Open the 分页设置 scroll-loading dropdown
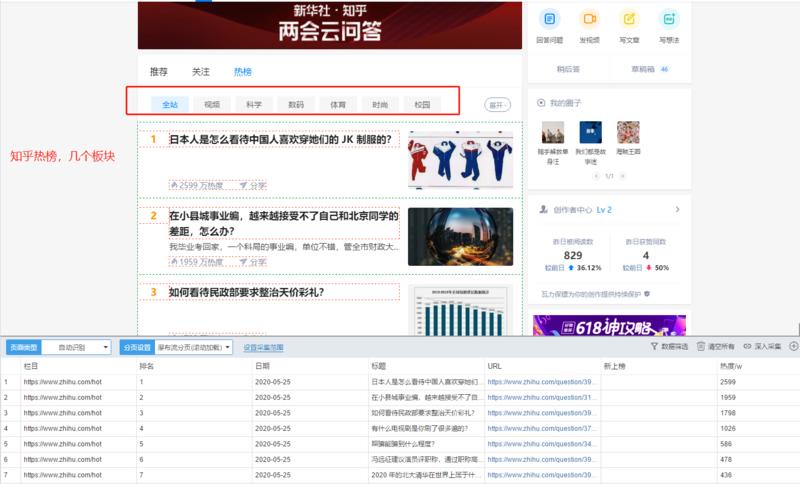Screen dimensions: 800x484 pos(193,347)
